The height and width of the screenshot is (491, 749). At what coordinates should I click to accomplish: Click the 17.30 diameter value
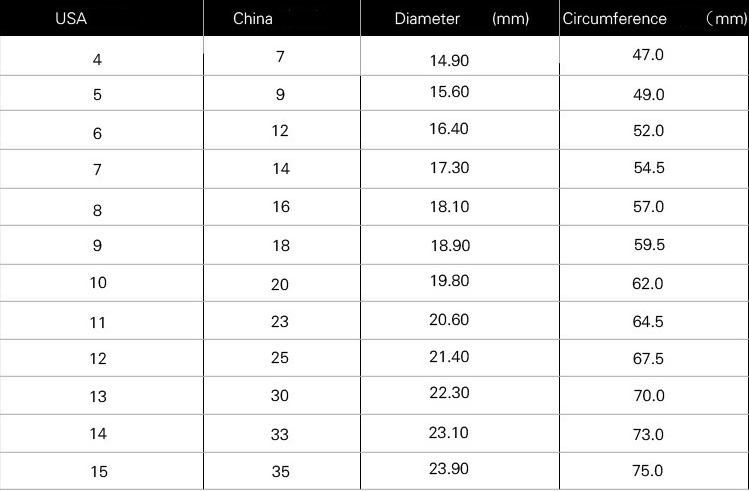(x=449, y=168)
